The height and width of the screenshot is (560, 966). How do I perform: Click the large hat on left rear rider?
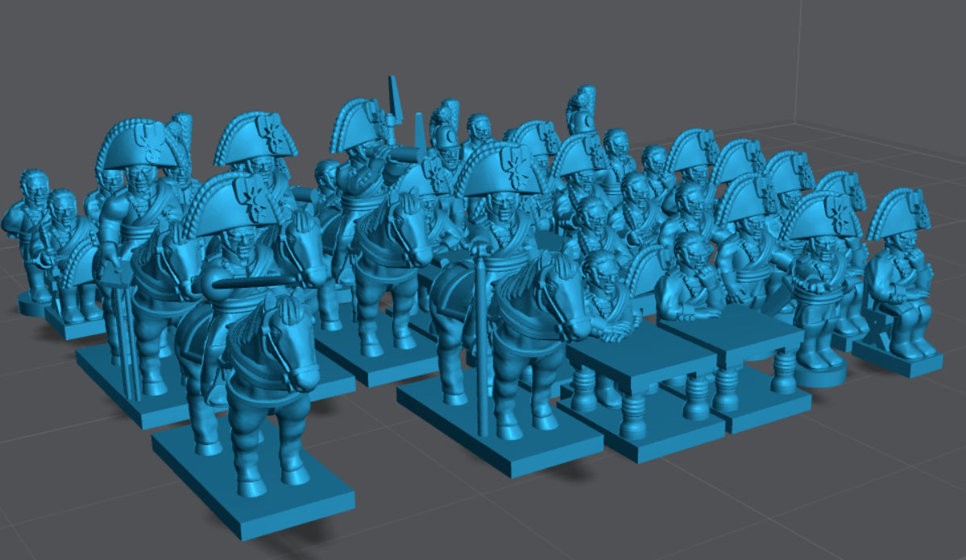tap(135, 146)
